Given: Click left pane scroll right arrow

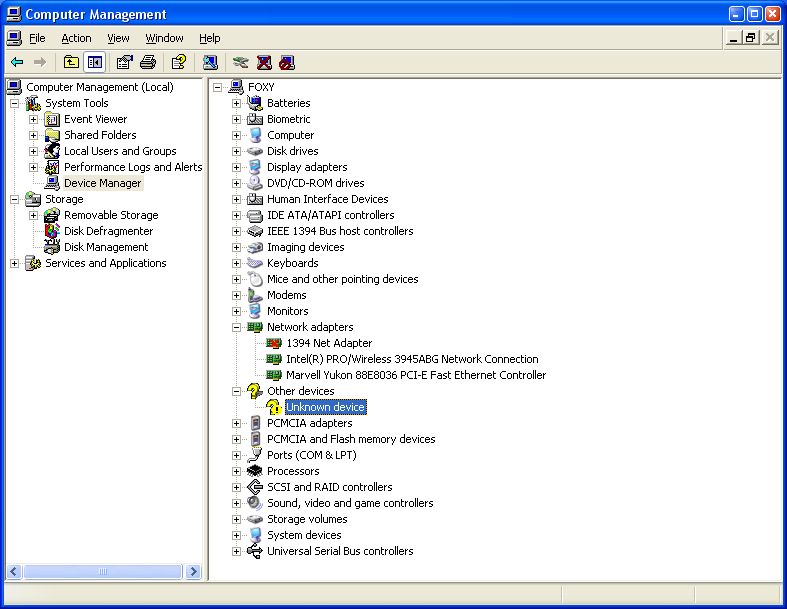Looking at the screenshot, I should [193, 571].
